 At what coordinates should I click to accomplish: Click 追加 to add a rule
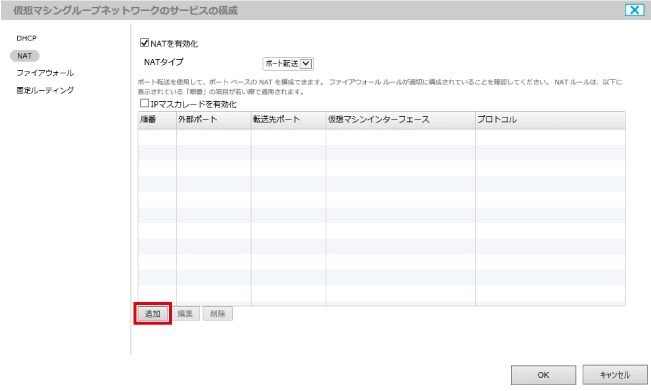[x=152, y=313]
